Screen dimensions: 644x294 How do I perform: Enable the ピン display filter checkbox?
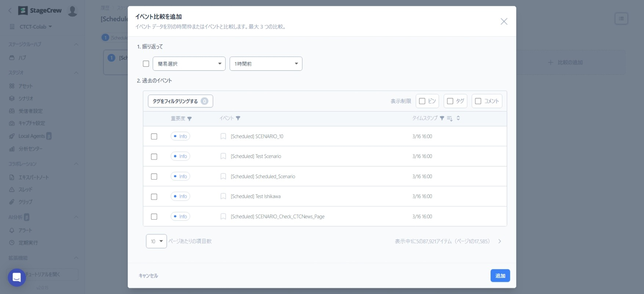[422, 101]
